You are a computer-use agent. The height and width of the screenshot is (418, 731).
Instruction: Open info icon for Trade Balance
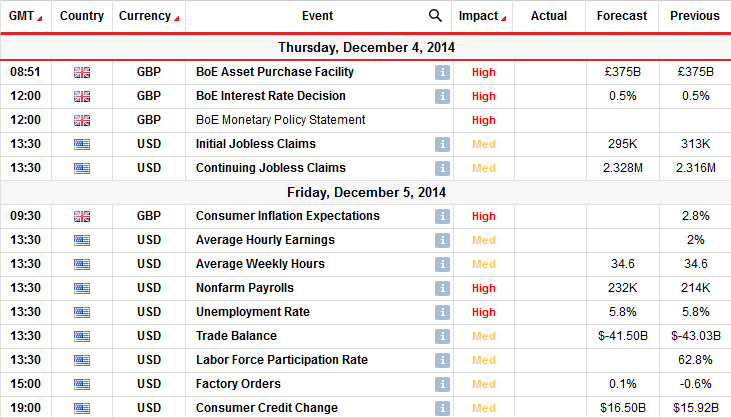coord(442,336)
